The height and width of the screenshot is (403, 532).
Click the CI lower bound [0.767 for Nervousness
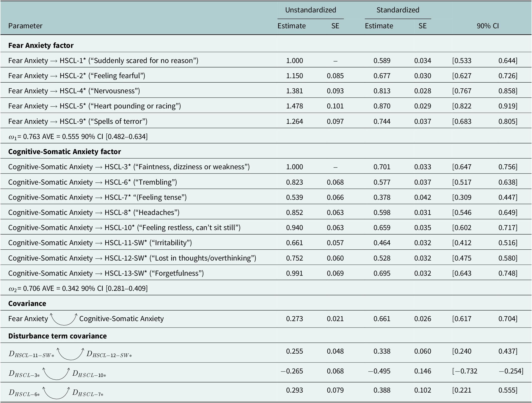click(x=462, y=91)
